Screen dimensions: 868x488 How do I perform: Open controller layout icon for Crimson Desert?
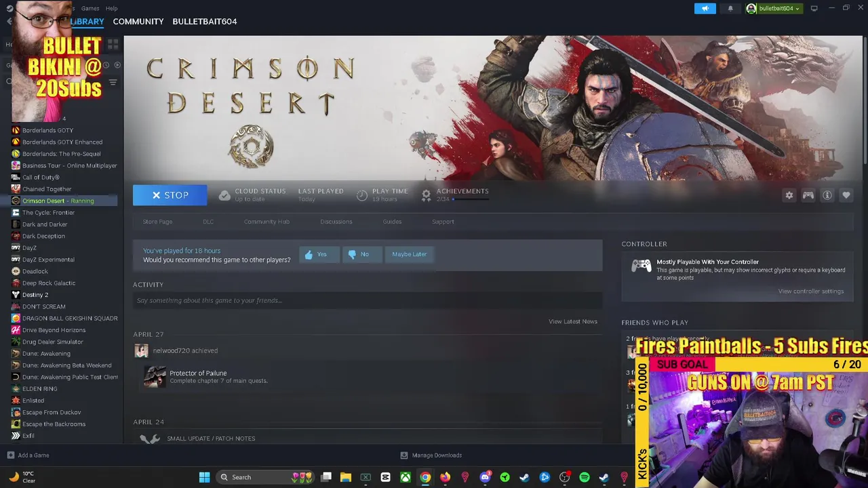coord(808,195)
